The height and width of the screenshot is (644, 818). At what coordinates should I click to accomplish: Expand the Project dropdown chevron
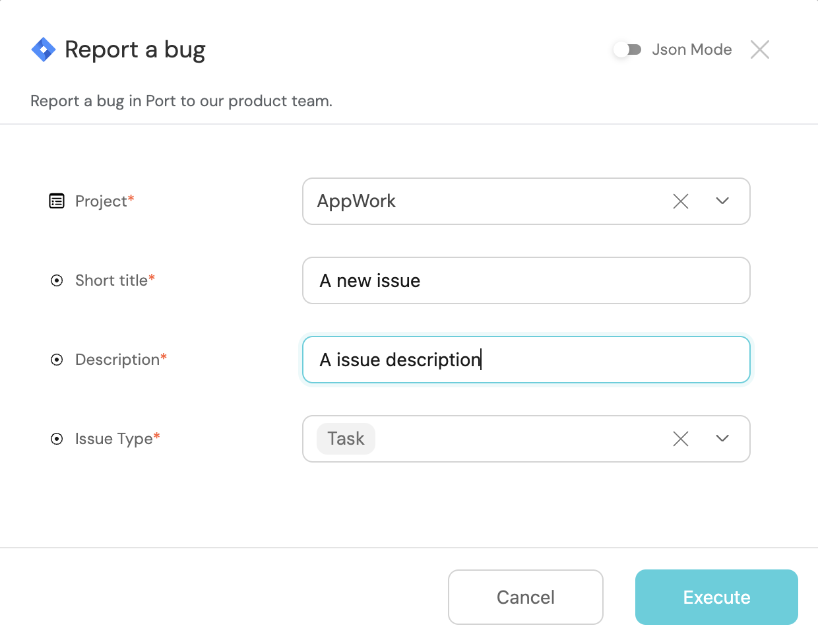tap(722, 201)
